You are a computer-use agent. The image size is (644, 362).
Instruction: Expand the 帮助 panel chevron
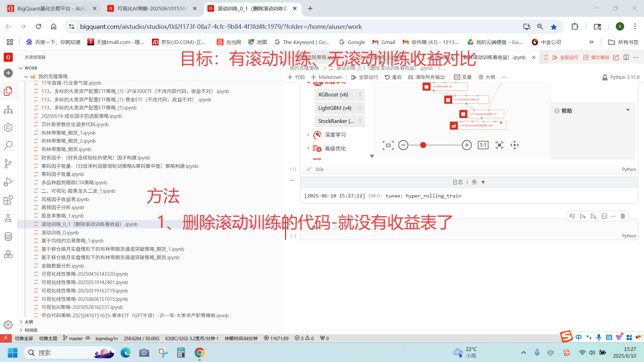(628, 110)
